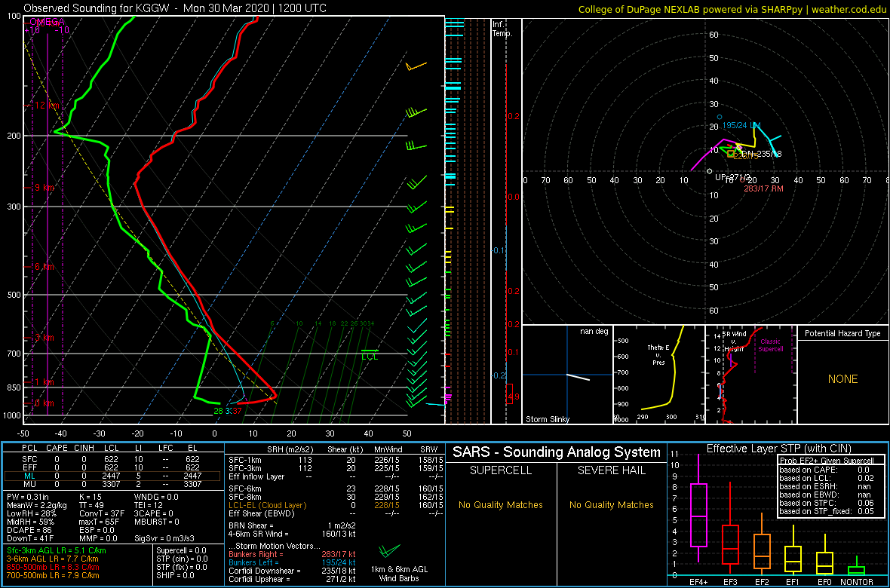The height and width of the screenshot is (588, 890).
Task: Click the 'DCAPE = 86' value
Action: [29, 530]
